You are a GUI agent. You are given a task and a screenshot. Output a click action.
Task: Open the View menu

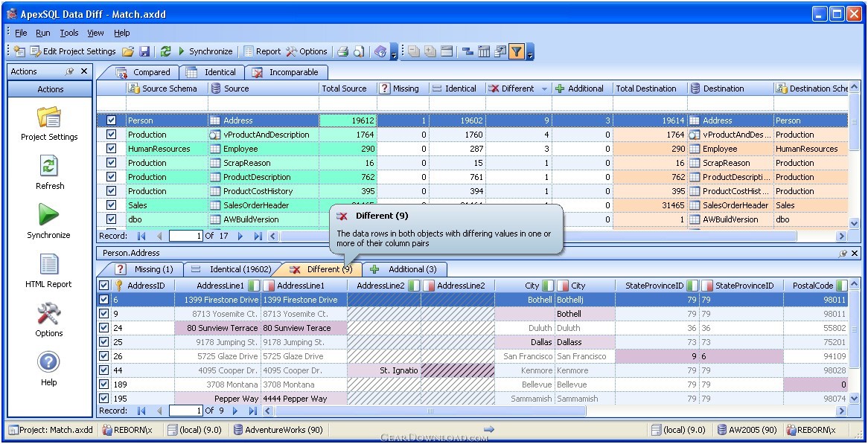click(95, 33)
